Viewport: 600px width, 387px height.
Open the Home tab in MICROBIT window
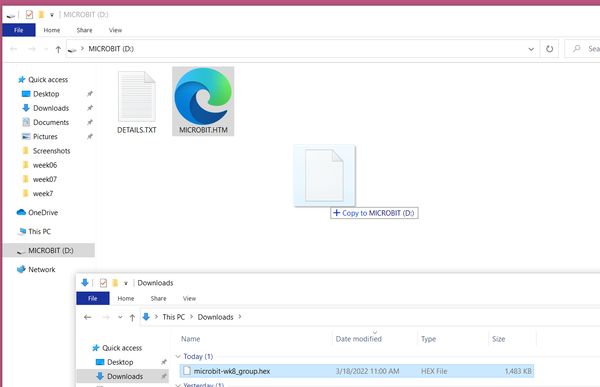coord(52,30)
